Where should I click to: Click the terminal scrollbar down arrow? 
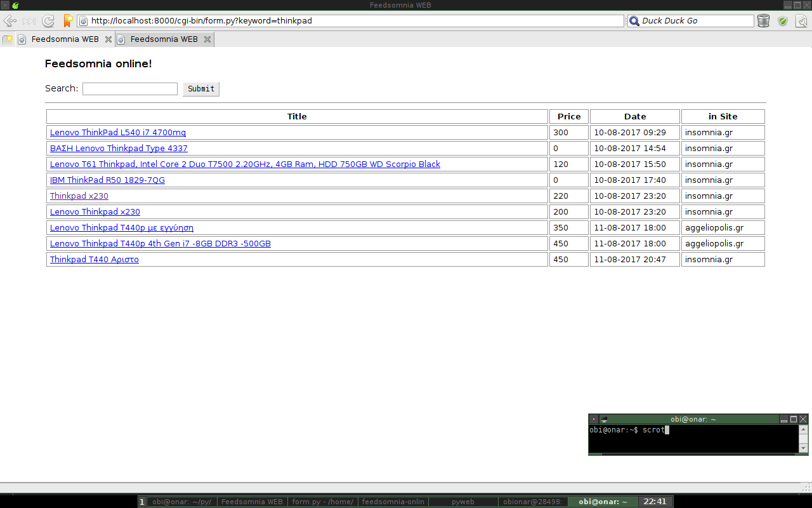[x=804, y=448]
